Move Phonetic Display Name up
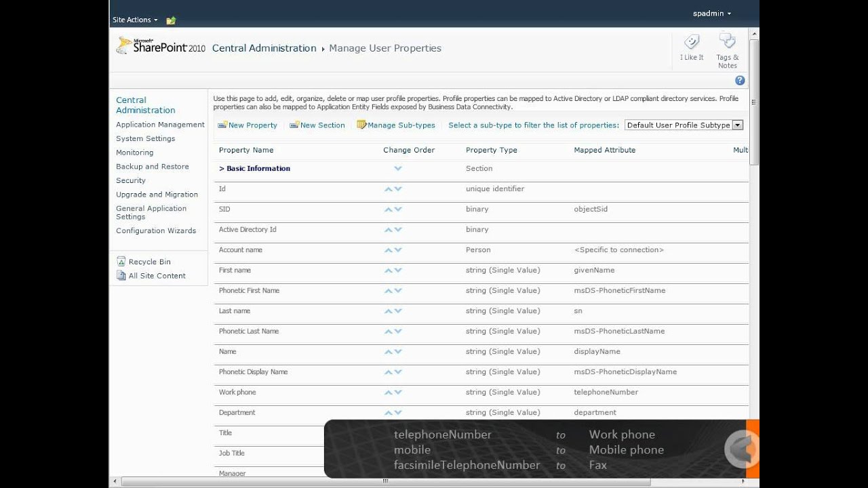Viewport: 868px width, 488px height. 389,372
